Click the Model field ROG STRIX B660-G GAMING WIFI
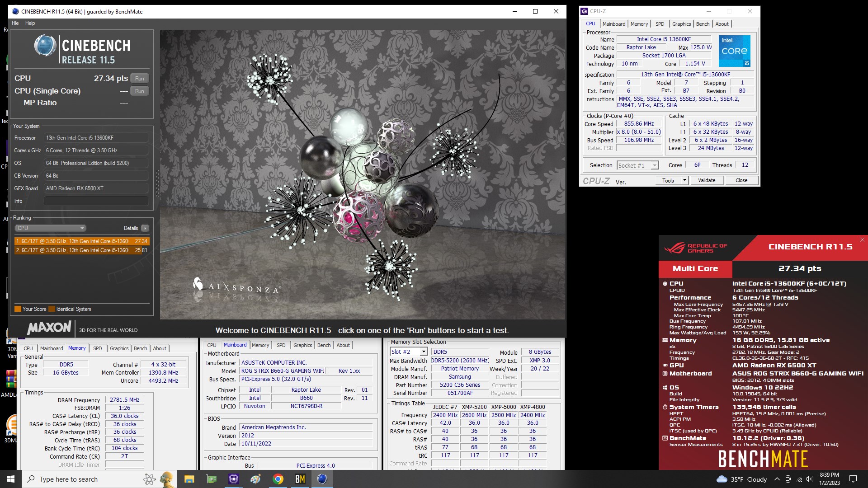 click(x=283, y=371)
